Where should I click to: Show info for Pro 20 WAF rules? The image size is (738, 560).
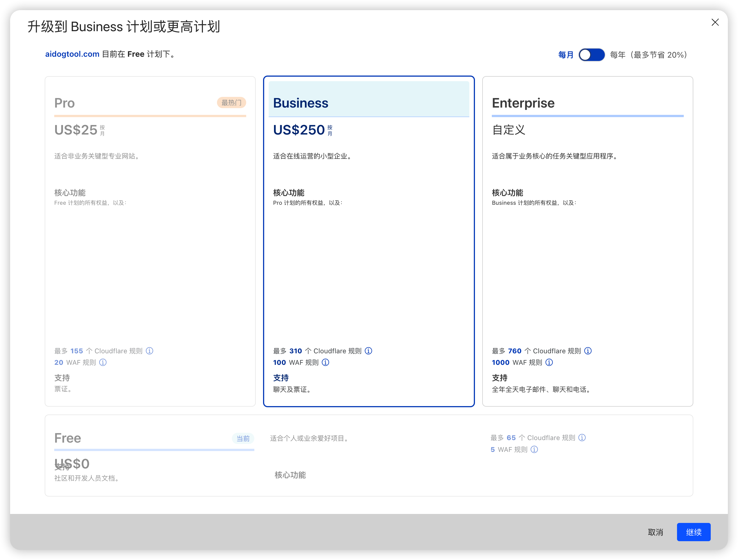[x=103, y=362]
